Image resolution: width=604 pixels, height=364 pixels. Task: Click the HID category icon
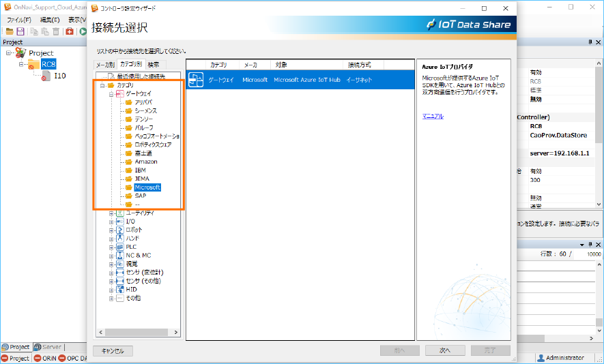tap(119, 289)
